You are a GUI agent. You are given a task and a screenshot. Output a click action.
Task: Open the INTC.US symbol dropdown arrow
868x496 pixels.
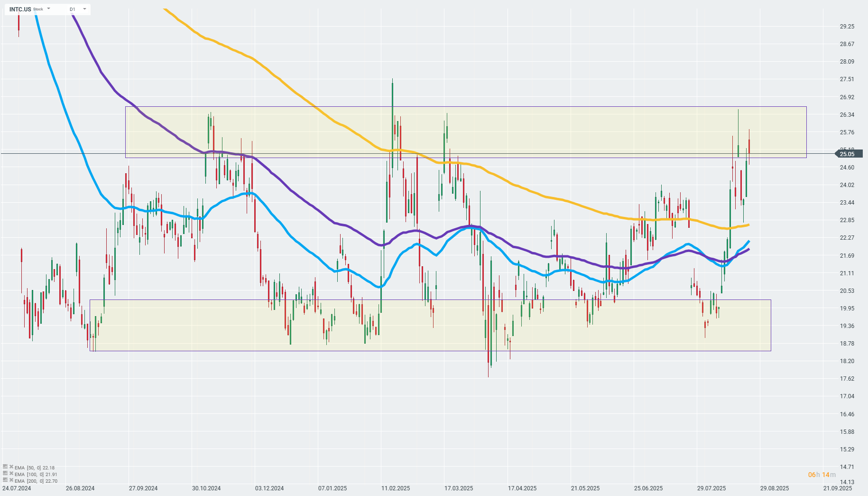pyautogui.click(x=48, y=9)
